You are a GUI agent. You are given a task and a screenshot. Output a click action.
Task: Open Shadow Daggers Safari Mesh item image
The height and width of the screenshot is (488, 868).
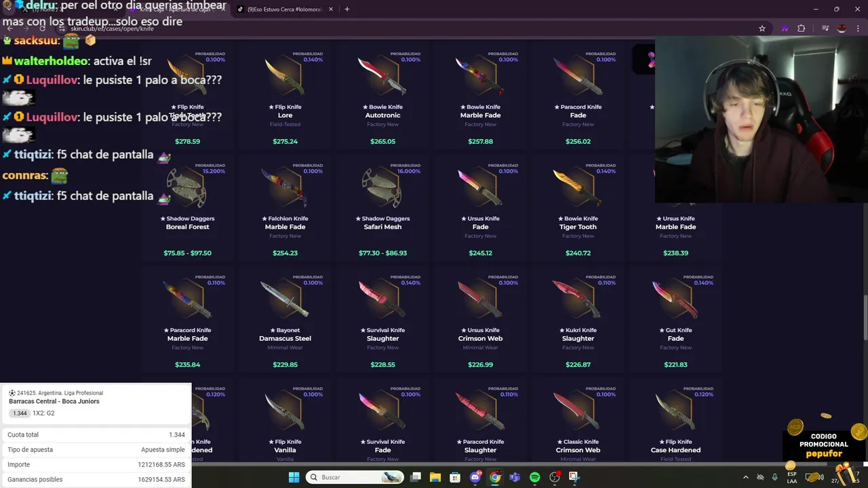(382, 188)
